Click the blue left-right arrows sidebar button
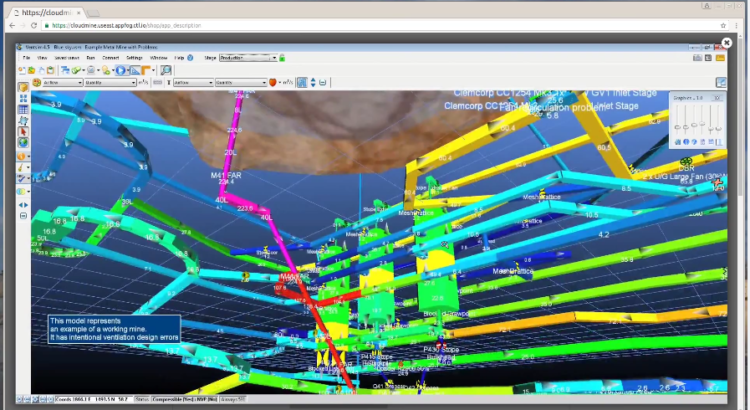750x410 pixels. [x=23, y=205]
